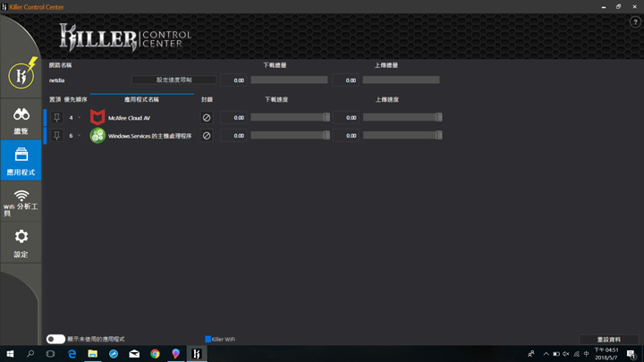Click McAfee Cloud AV upload speed value field

[345, 117]
